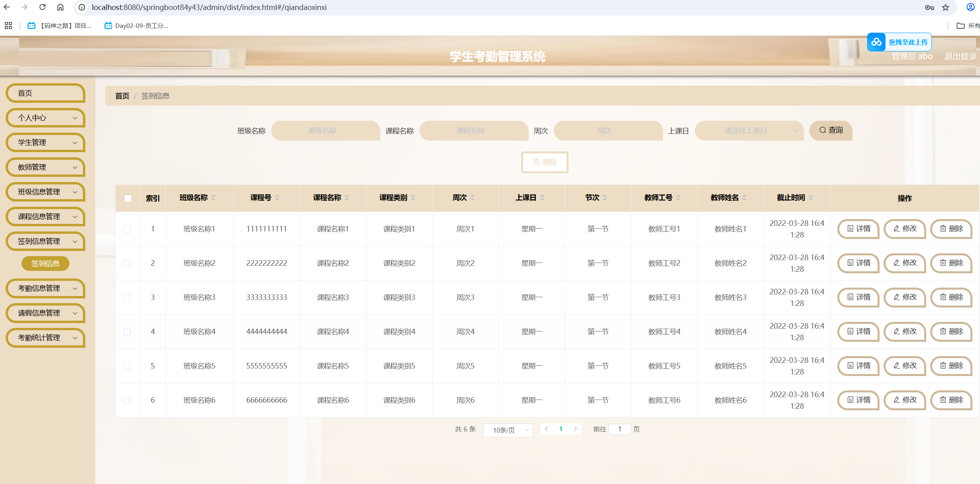Sort by 班级名称 column arrows
Image resolution: width=980 pixels, height=484 pixels.
[x=214, y=198]
